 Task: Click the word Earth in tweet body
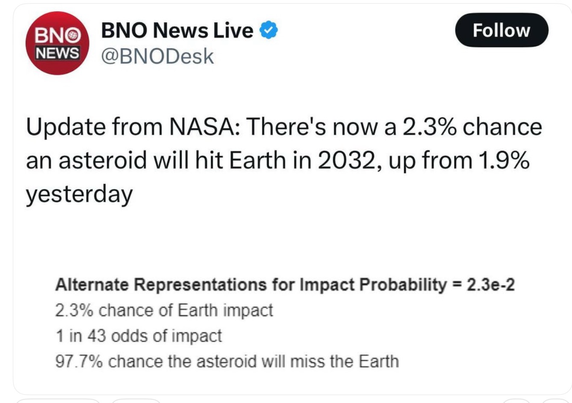point(257,160)
